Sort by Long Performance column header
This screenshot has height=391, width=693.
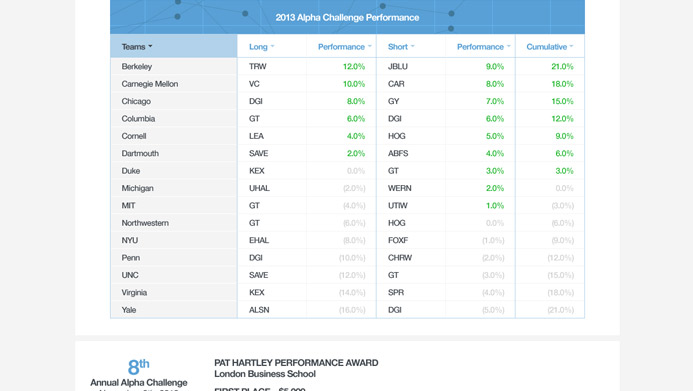click(345, 47)
